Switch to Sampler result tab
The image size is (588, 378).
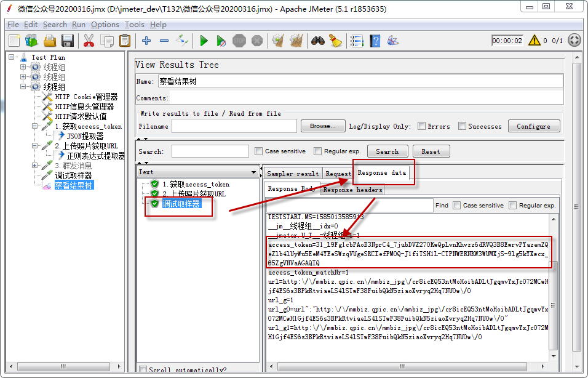293,174
